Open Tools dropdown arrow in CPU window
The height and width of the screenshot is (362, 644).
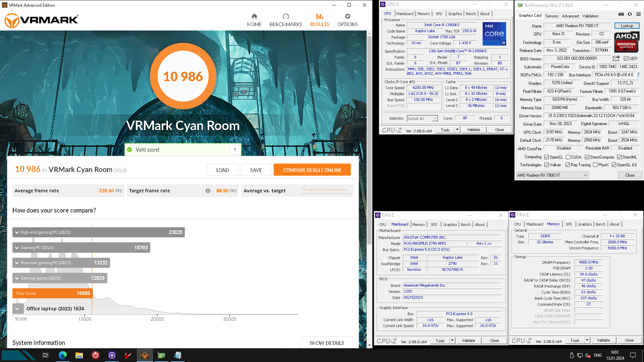coord(457,130)
